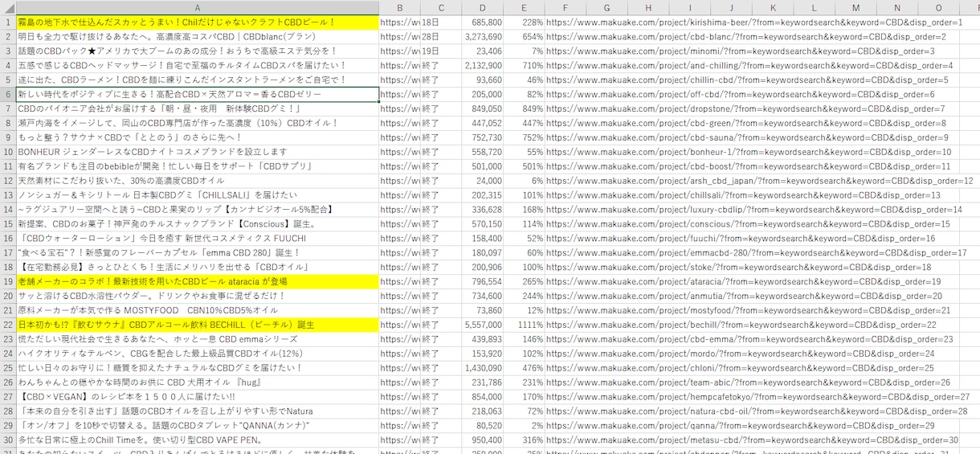Click percentage cell 1111%
980x454 pixels.
(525, 325)
